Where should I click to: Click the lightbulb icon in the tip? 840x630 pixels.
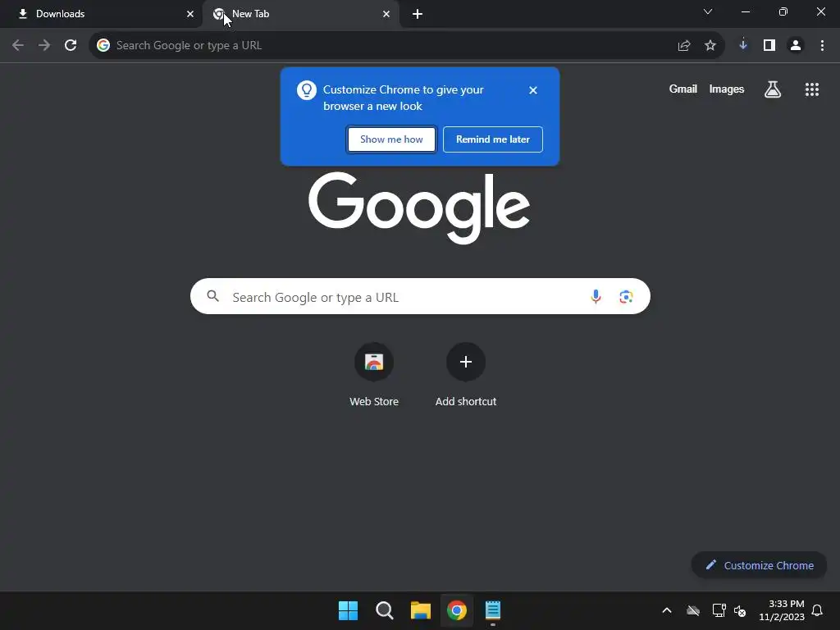[x=307, y=90]
